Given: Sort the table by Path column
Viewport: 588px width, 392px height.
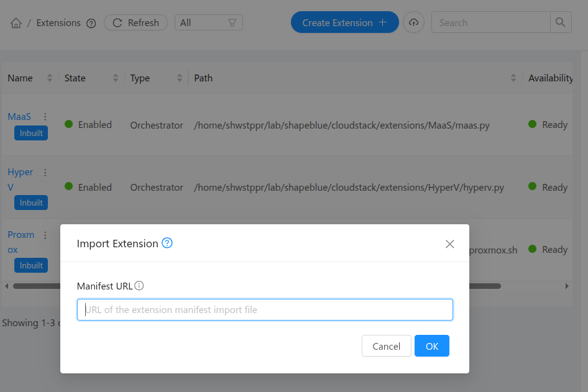Looking at the screenshot, I should click(x=514, y=78).
